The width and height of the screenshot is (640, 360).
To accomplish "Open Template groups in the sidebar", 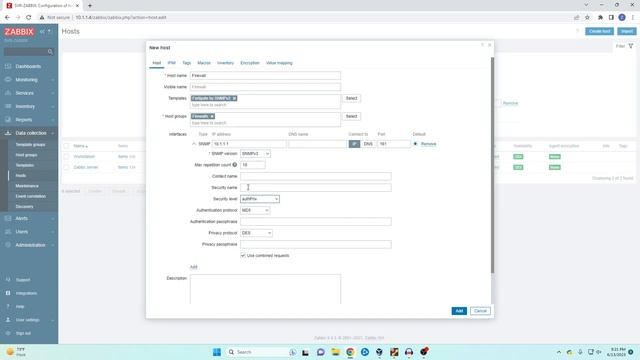I will 31,145.
